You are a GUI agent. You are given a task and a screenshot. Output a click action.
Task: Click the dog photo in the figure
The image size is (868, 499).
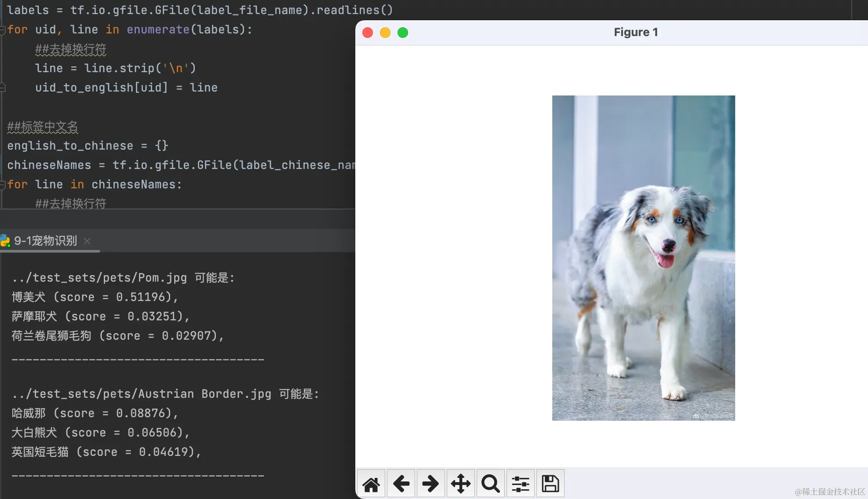click(x=643, y=258)
